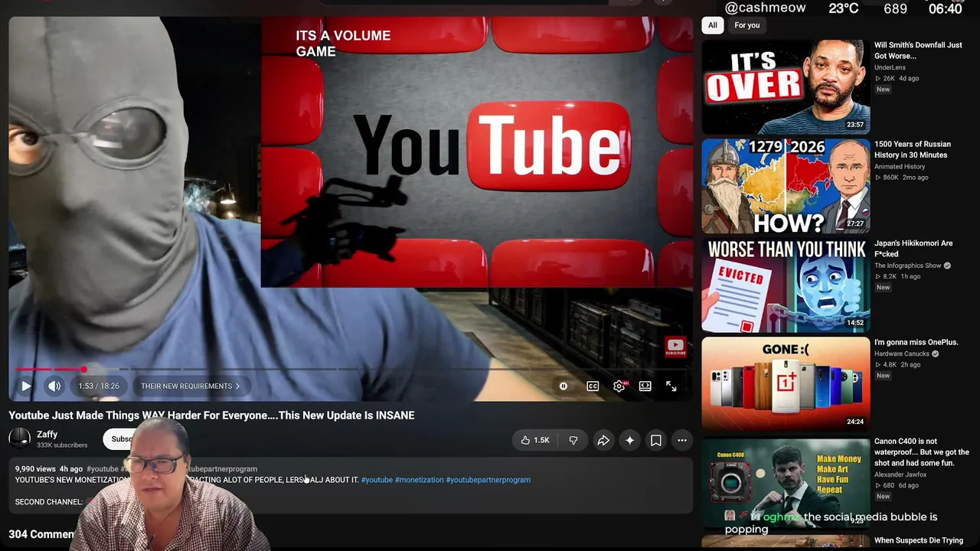980x551 pixels.
Task: Open The Infographics Show channel name
Action: coord(908,266)
